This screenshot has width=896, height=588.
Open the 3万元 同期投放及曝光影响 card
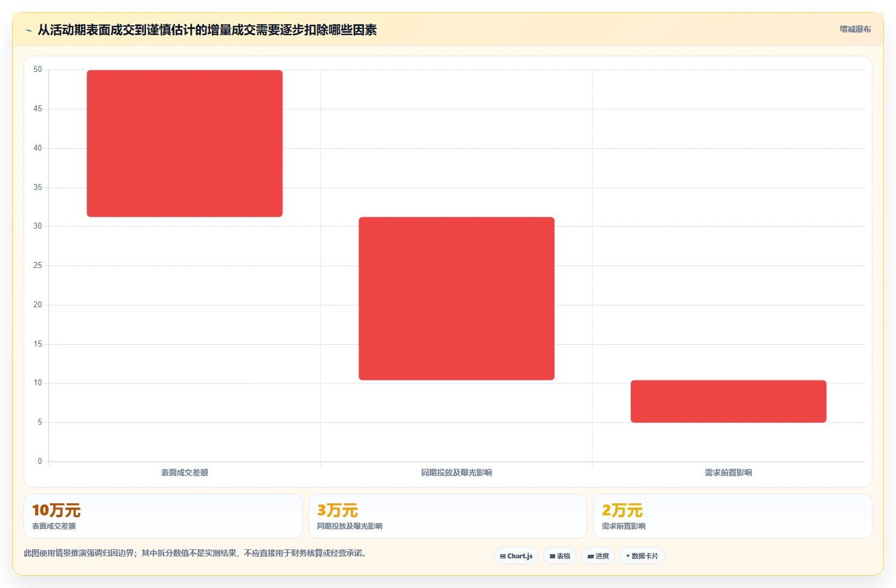[x=448, y=516]
